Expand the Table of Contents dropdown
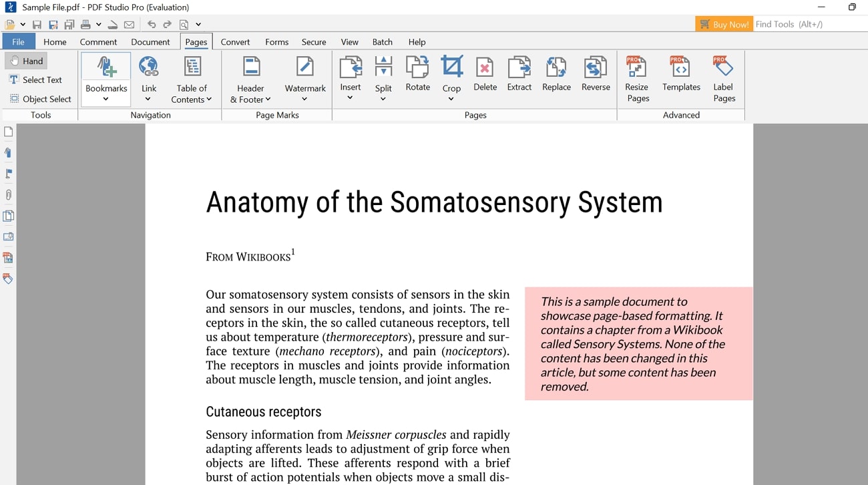This screenshot has width=868, height=485. coord(209,100)
